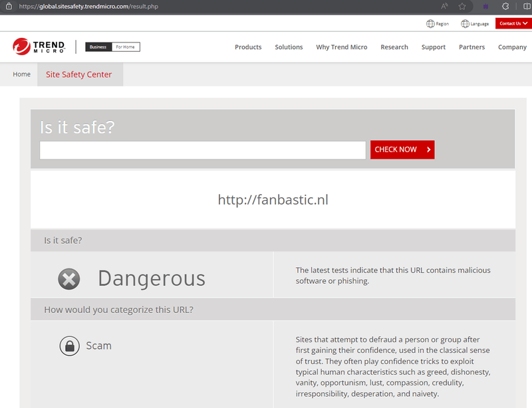This screenshot has width=532, height=408.
Task: Open the Solutions menu
Action: pyautogui.click(x=289, y=47)
